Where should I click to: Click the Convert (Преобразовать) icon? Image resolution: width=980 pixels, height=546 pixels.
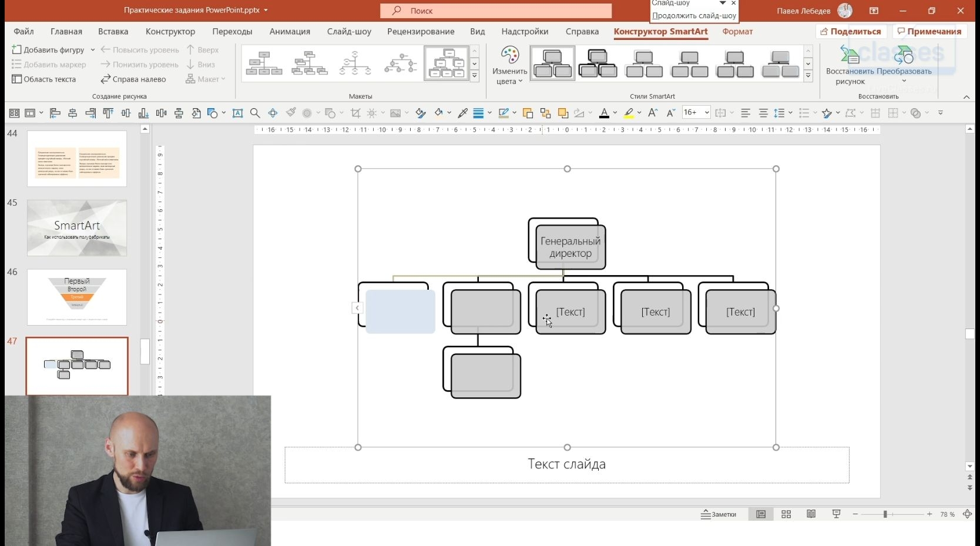(x=904, y=65)
